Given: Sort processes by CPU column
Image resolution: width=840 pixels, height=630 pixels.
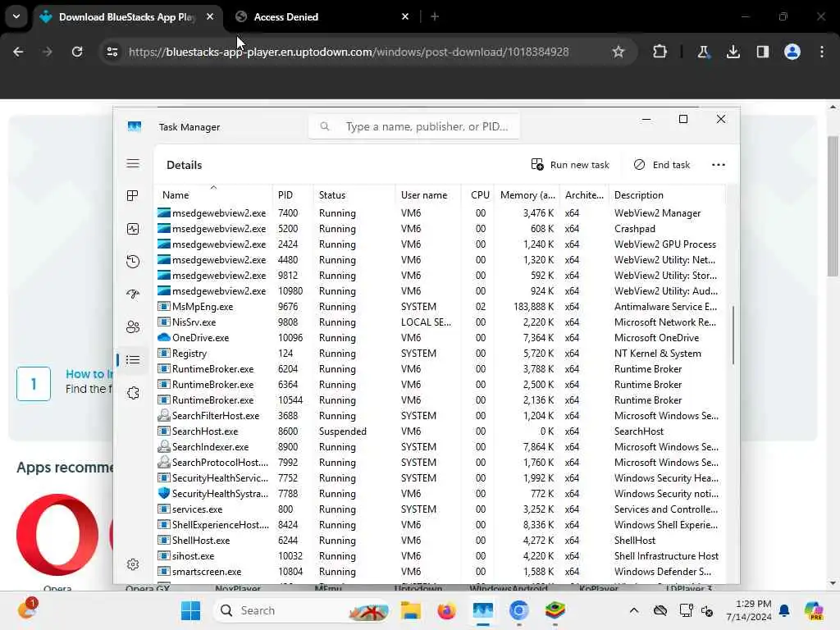Looking at the screenshot, I should (478, 195).
